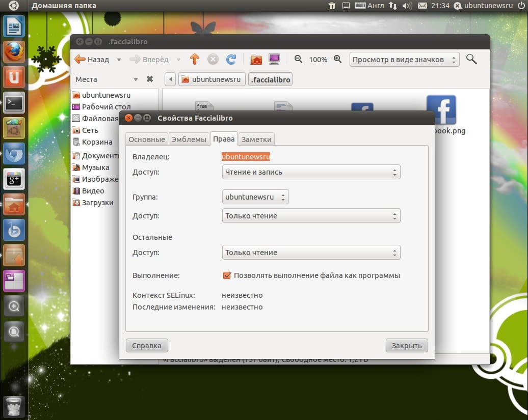The height and width of the screenshot is (420, 528).
Task: Click the Закрыть button
Action: pyautogui.click(x=407, y=345)
